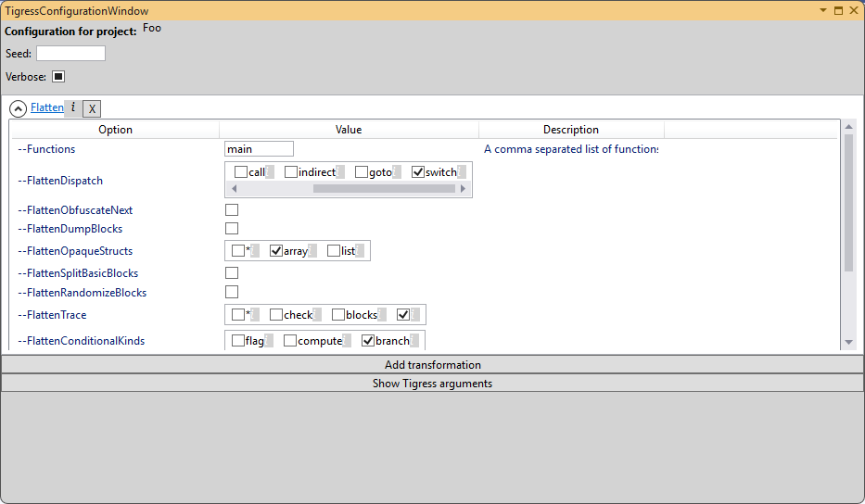Click the Option column header

tap(116, 130)
